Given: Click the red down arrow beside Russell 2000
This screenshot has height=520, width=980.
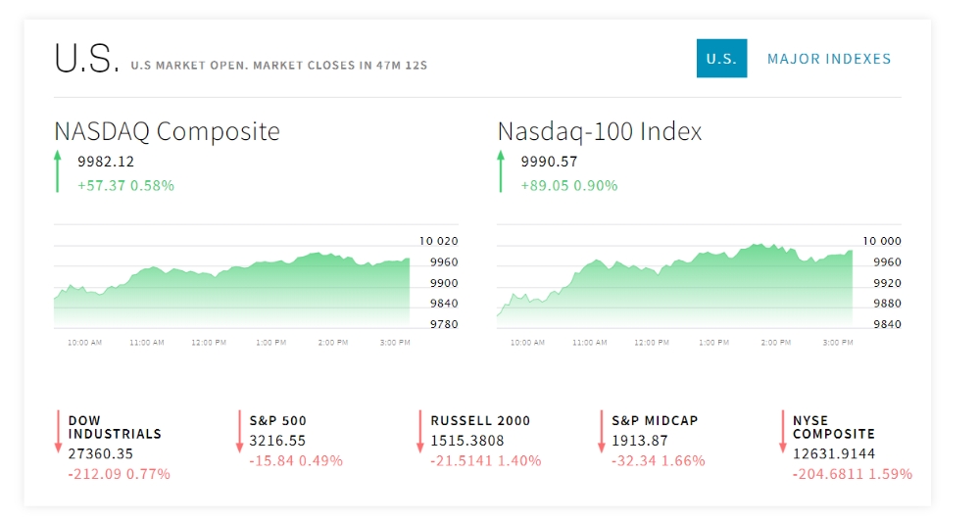Looking at the screenshot, I should [420, 432].
